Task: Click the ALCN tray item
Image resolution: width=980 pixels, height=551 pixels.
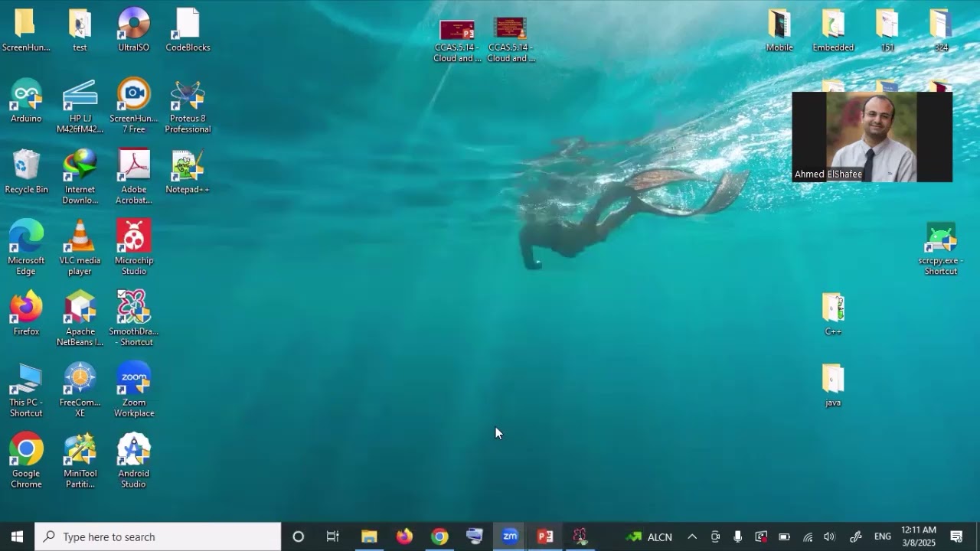Action: 649,537
